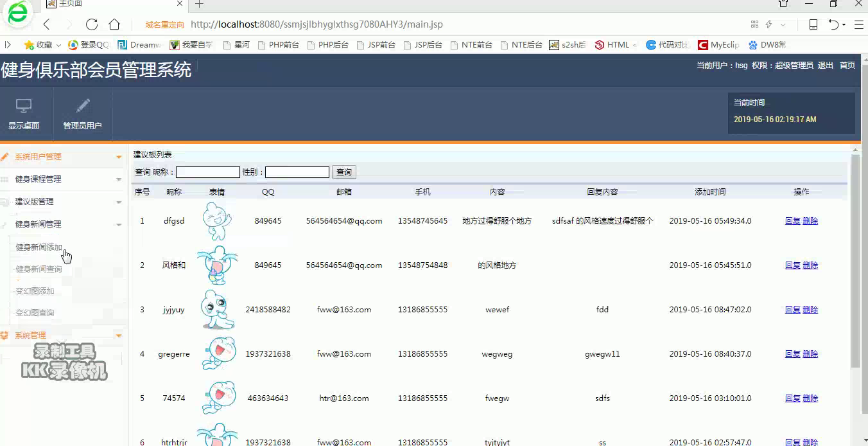
Task: Open the Dreamweaver bookmark
Action: (x=139, y=45)
